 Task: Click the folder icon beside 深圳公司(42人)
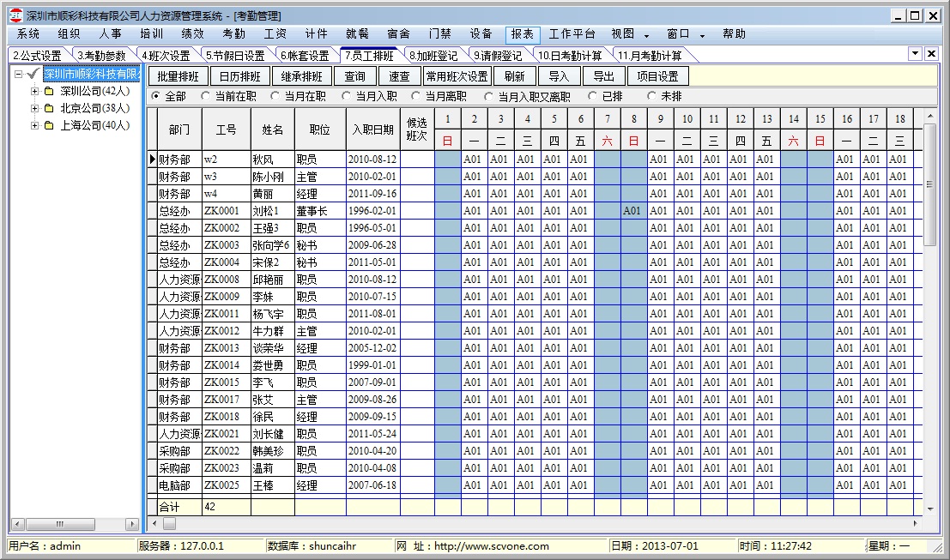coord(49,92)
